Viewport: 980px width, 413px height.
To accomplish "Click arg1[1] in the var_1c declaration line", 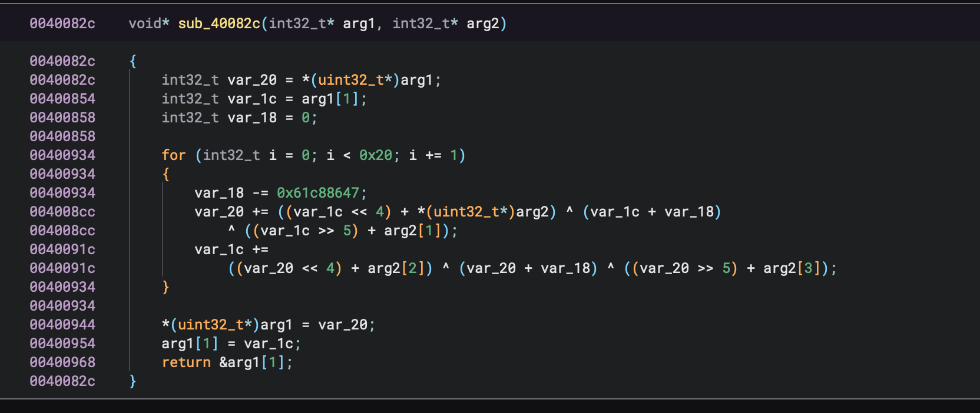I will click(330, 99).
